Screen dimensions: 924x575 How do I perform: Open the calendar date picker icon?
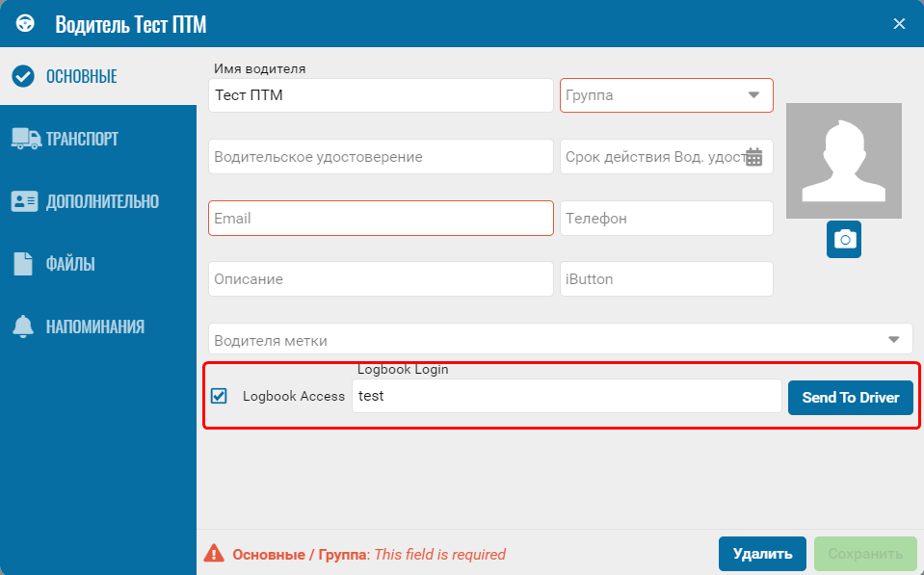tap(753, 157)
